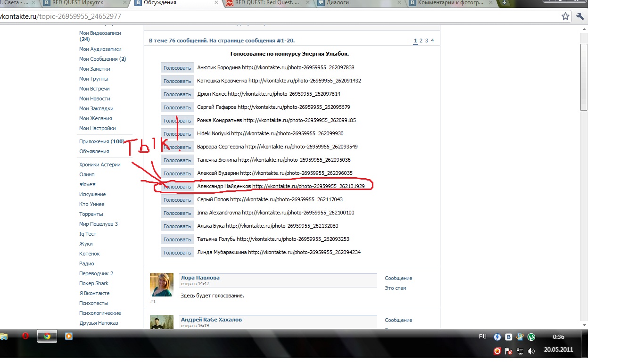Vote for Дрюн Колес
This screenshot has height=362, width=644.
coord(177,94)
